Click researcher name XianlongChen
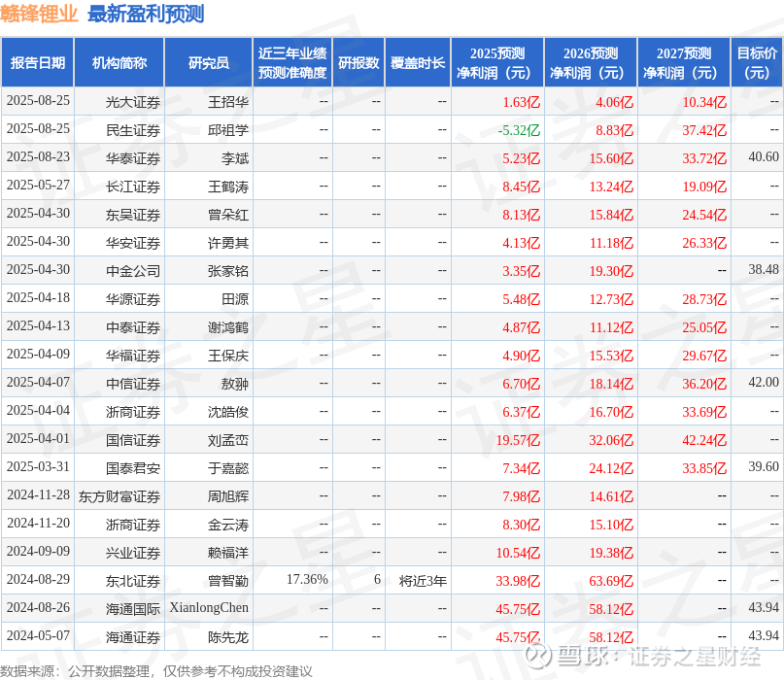Screen dimensions: 784x680 209,607
